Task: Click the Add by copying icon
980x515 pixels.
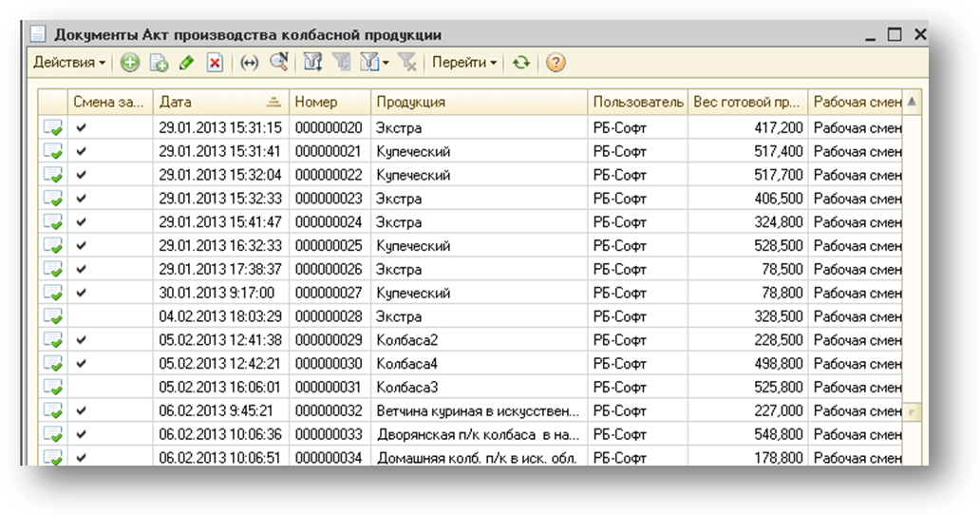Action: click(159, 63)
